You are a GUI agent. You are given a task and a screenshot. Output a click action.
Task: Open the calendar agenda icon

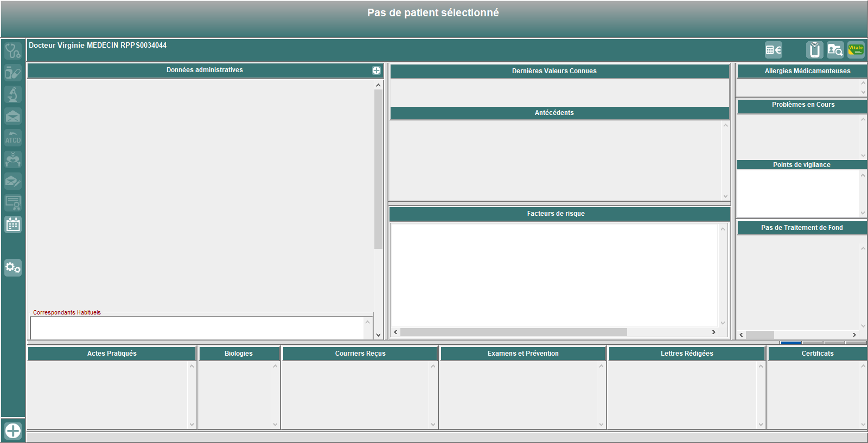[x=13, y=224]
